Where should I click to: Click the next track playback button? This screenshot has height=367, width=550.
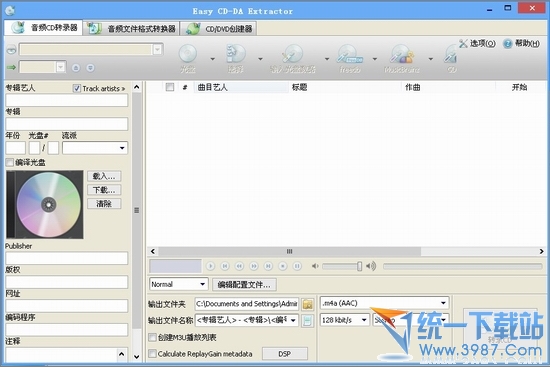click(x=268, y=266)
